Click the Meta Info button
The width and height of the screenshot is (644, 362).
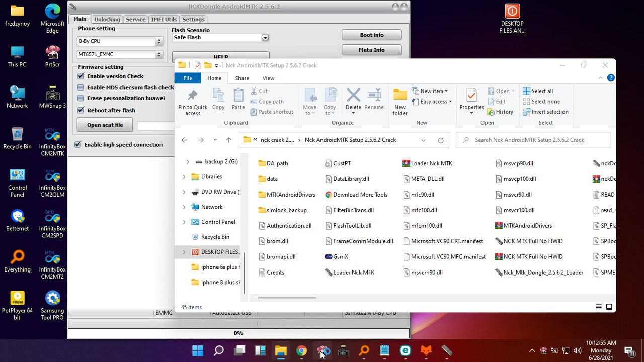[x=372, y=50]
